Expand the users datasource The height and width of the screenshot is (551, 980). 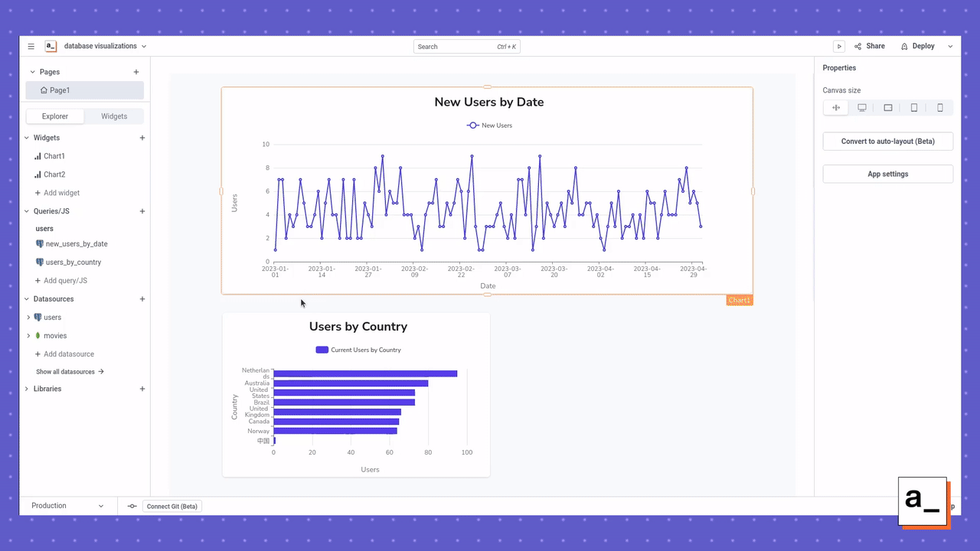pos(28,317)
